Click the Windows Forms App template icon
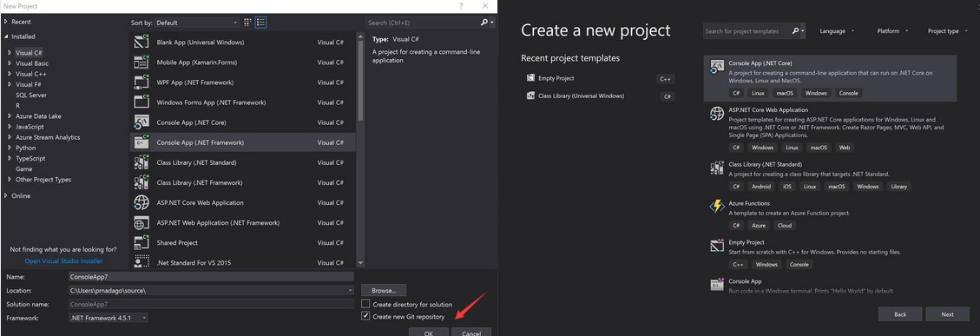 141,102
